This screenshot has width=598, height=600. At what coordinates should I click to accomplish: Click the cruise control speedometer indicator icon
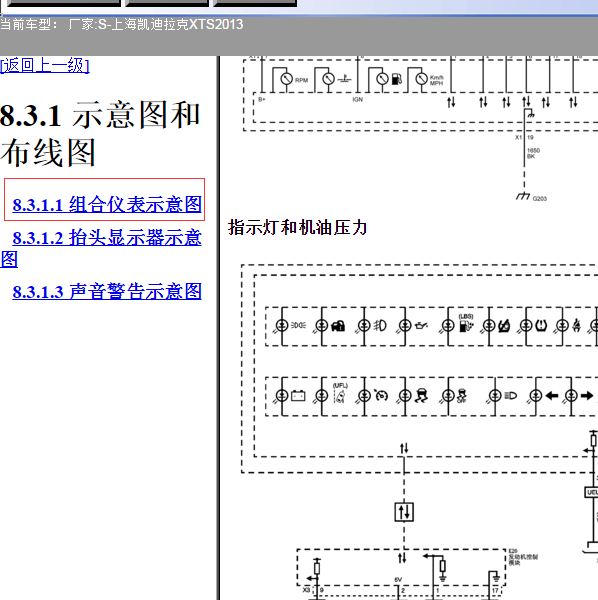point(381,395)
